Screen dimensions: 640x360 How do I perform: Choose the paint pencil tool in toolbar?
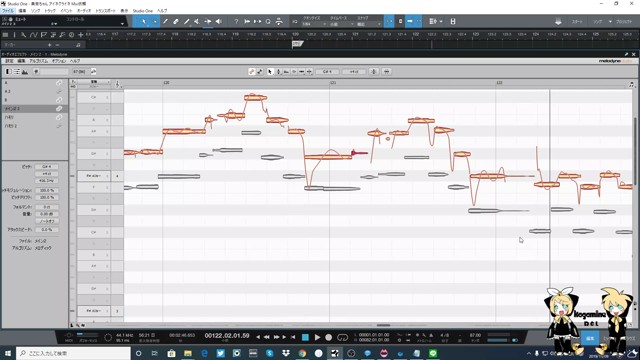point(187,21)
